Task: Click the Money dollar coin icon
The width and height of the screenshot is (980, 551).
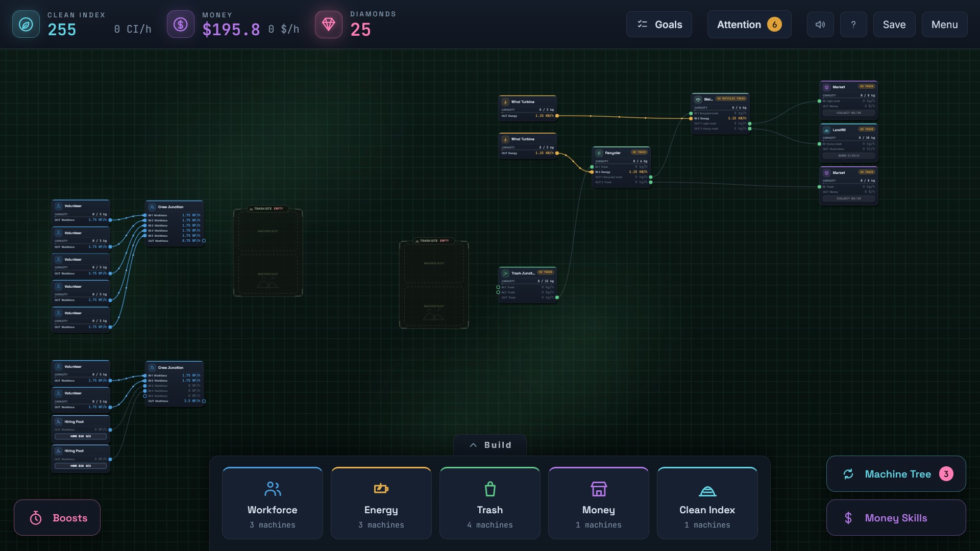Action: tap(181, 24)
